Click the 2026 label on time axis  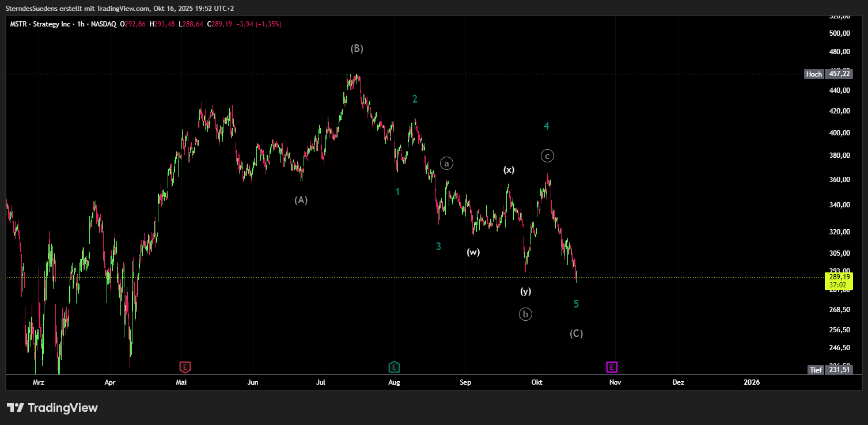point(751,382)
